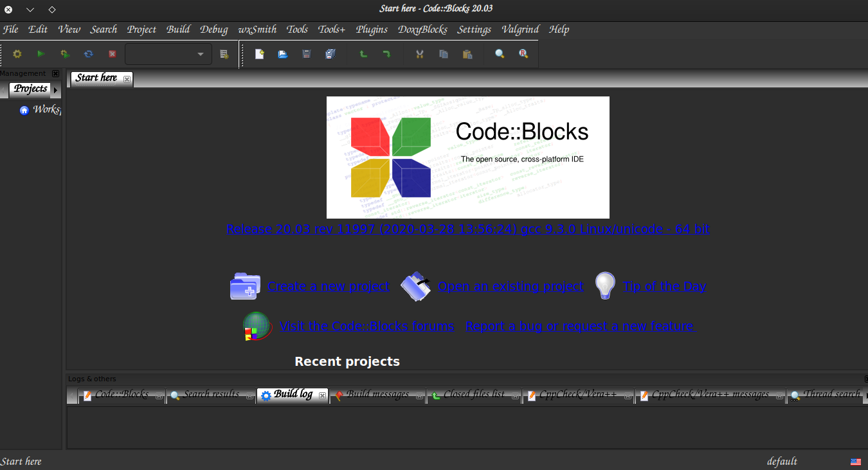Switch to the CppCheck/Vera++ messages tab
This screenshot has height=470, width=868.
pyautogui.click(x=710, y=395)
